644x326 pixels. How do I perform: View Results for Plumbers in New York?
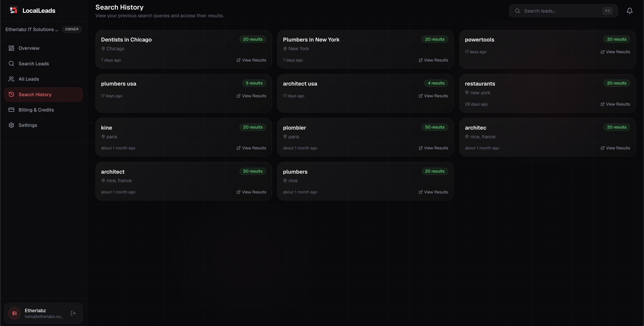click(x=433, y=60)
